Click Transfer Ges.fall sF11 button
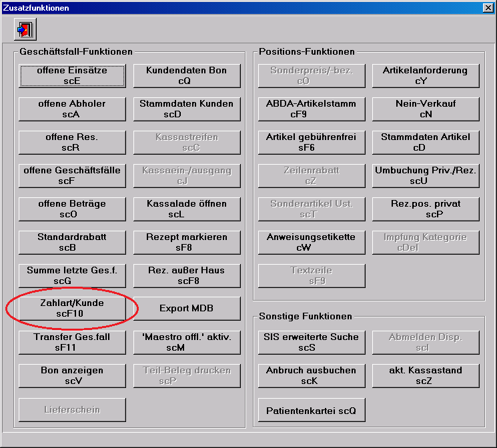497x448 pixels. point(72,342)
